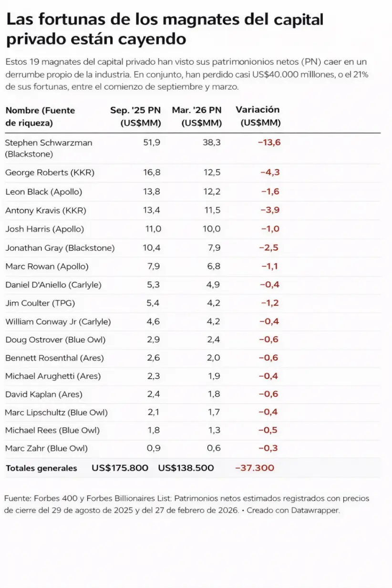Select the "Mar. '26 PN" column header
The height and width of the screenshot is (588, 392).
197,116
